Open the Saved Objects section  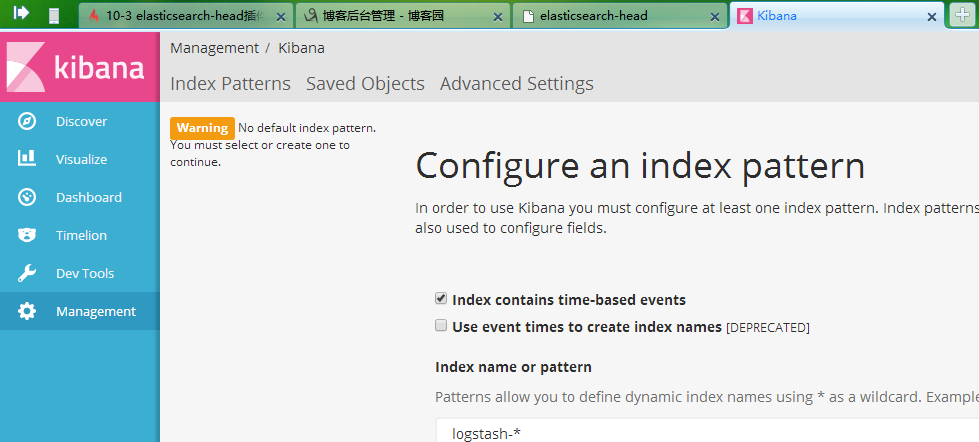[x=365, y=84]
